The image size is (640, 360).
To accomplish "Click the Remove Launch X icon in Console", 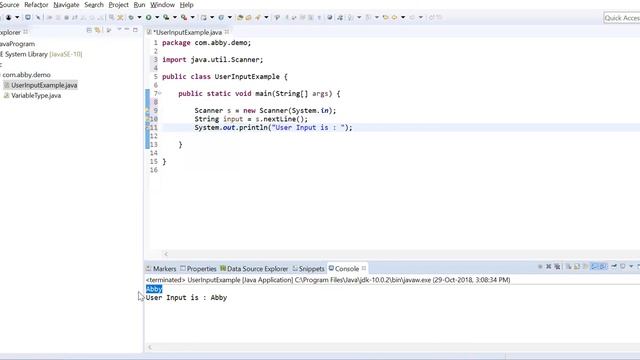I will point(549,267).
